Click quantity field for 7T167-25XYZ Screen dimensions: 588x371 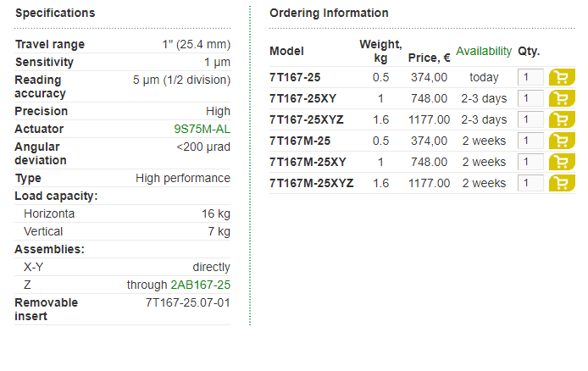click(x=530, y=119)
